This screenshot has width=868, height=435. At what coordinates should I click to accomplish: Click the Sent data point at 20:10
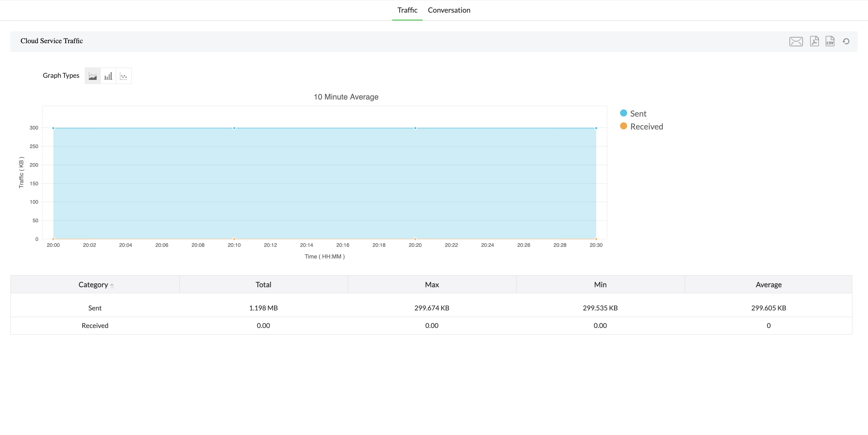(234, 128)
